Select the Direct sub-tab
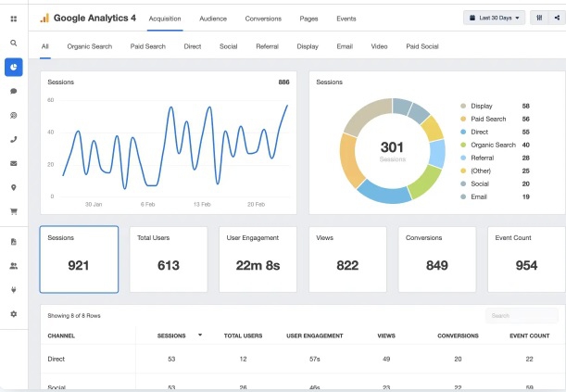 click(x=193, y=46)
